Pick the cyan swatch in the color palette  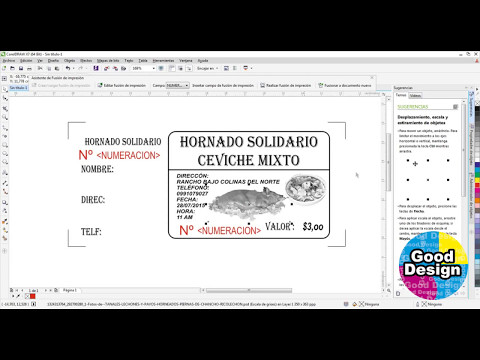477,170
